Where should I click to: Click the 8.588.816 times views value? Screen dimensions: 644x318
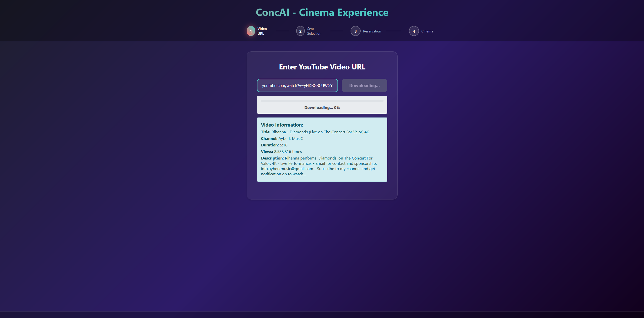point(288,152)
